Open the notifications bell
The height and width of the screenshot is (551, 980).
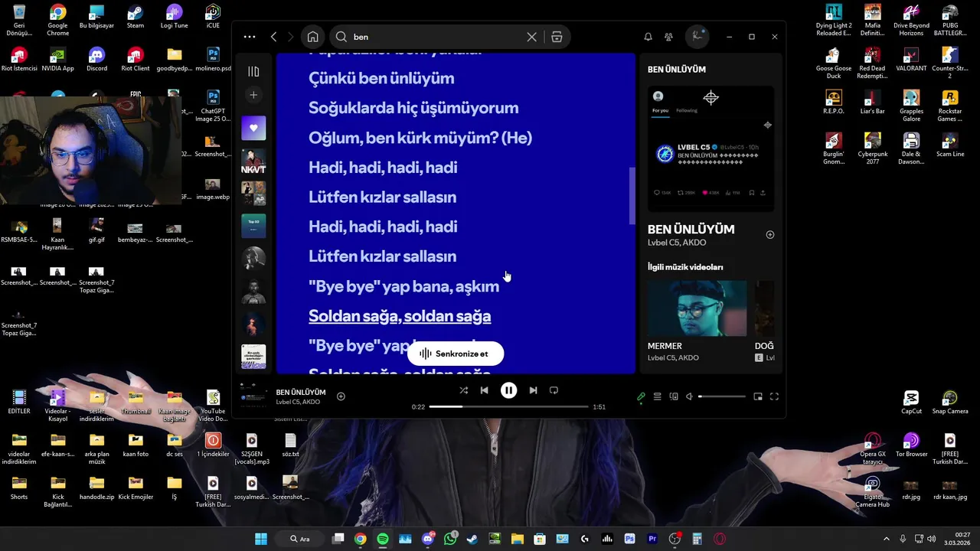pyautogui.click(x=648, y=37)
